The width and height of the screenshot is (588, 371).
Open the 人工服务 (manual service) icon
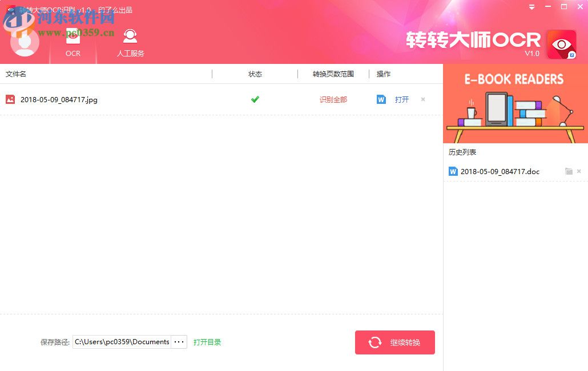point(130,35)
